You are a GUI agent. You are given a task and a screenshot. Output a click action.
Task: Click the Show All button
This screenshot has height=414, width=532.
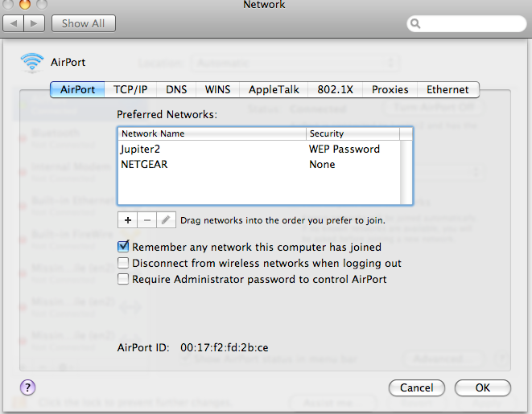point(84,23)
